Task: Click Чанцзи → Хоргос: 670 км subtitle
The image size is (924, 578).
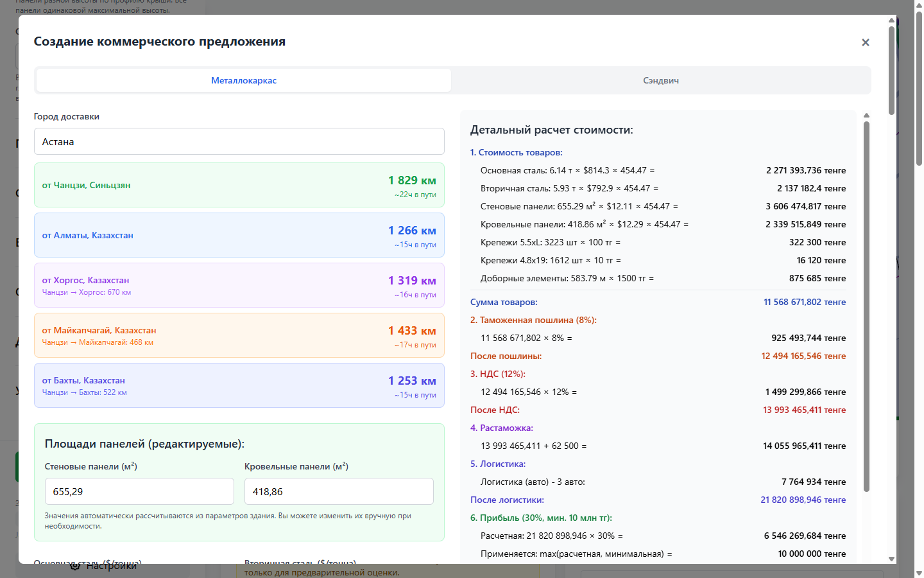Action: click(87, 292)
